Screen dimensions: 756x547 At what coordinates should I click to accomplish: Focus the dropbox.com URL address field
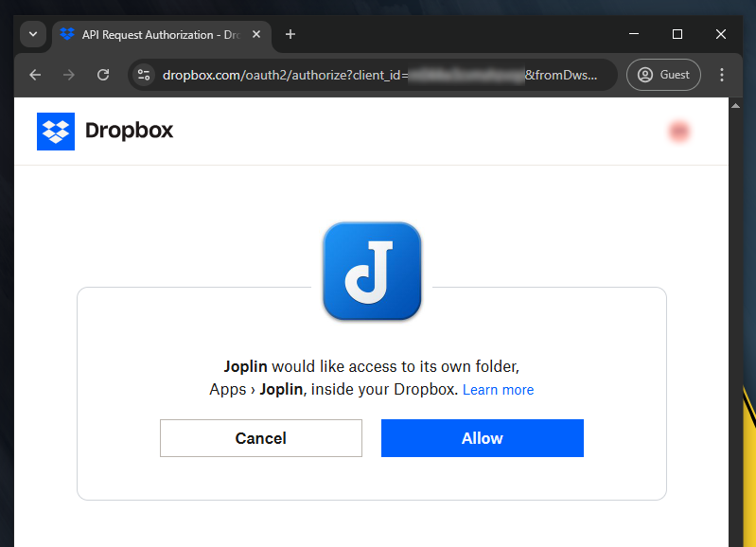point(379,76)
